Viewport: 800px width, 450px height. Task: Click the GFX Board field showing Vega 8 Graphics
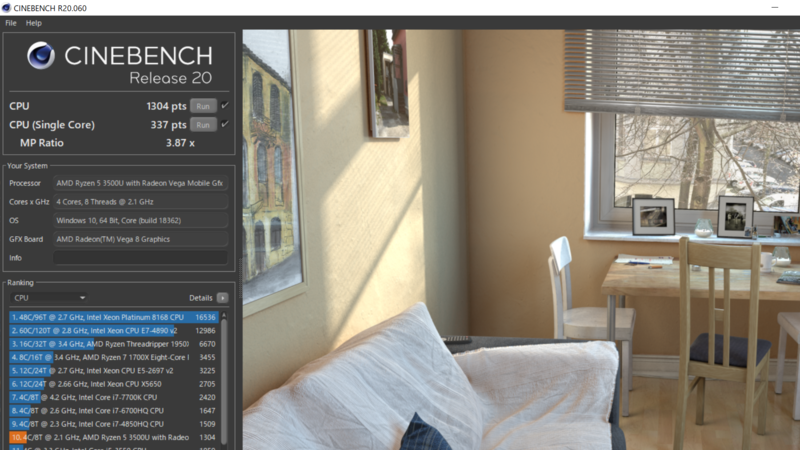140,239
